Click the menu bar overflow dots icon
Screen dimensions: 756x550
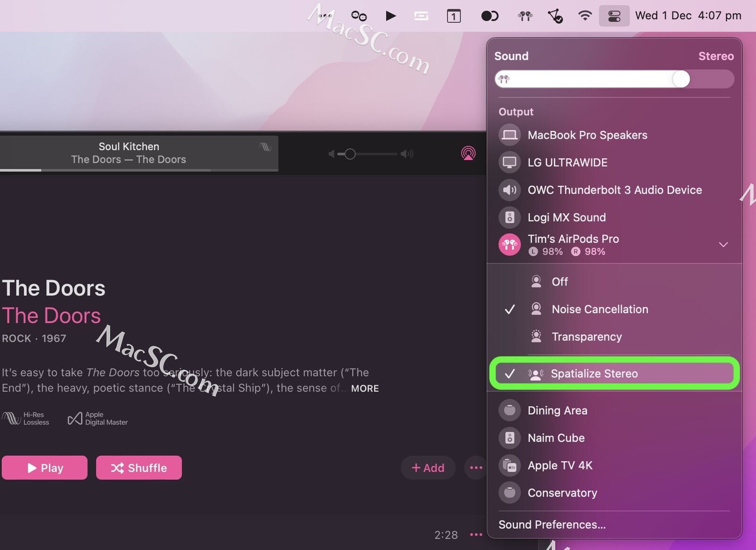[325, 16]
